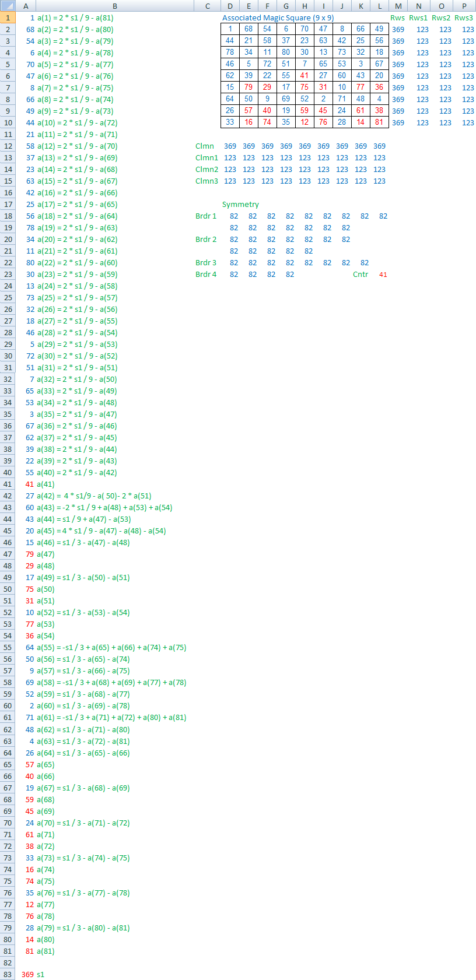Click the 'Brdr 4' label
Image resolution: width=476 pixels, height=980 pixels.
206,274
